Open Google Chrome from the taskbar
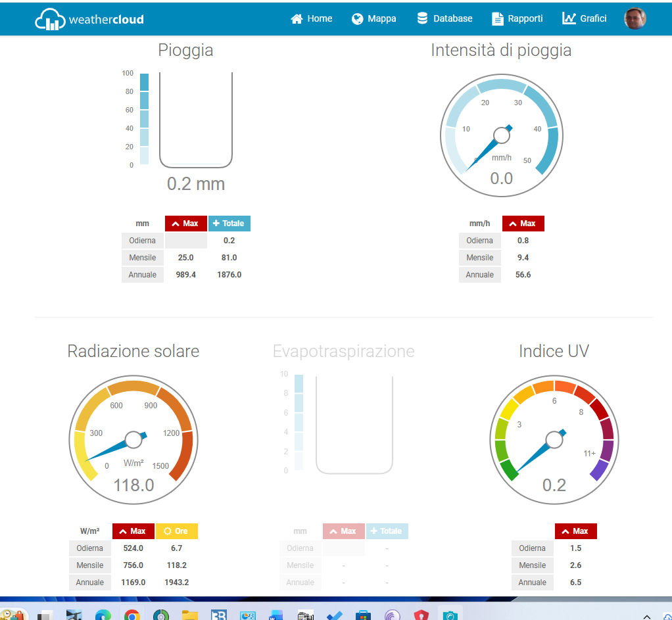The height and width of the screenshot is (620, 672). click(132, 615)
